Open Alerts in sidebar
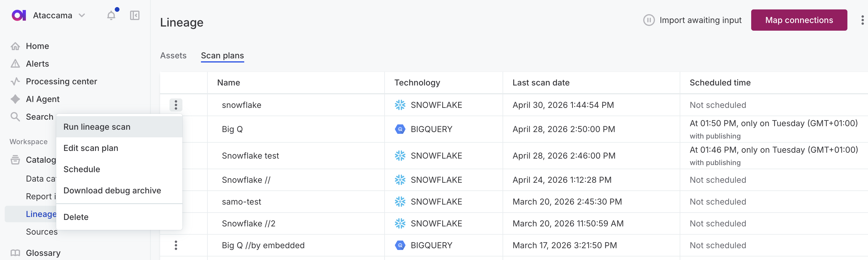The width and height of the screenshot is (868, 260). pyautogui.click(x=37, y=63)
